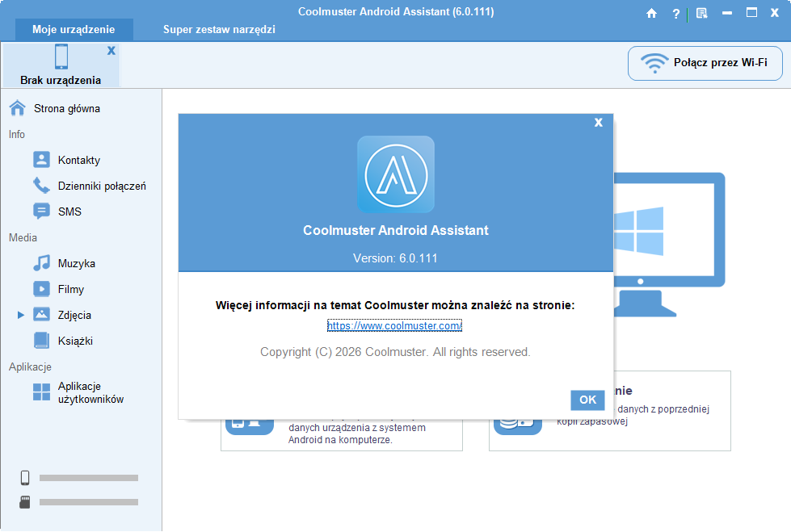Click the Version: 6.0.111 text
The image size is (791, 532).
click(x=395, y=258)
